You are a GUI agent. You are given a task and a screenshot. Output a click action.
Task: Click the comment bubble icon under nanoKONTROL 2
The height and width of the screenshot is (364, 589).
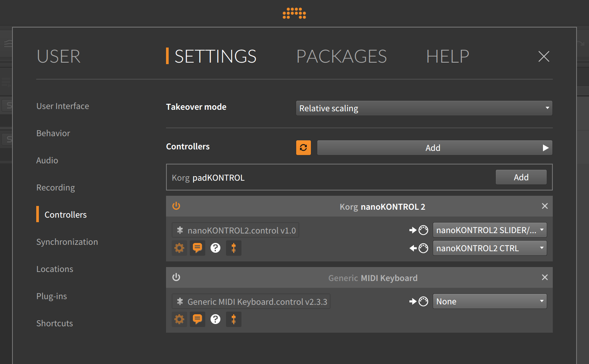197,248
